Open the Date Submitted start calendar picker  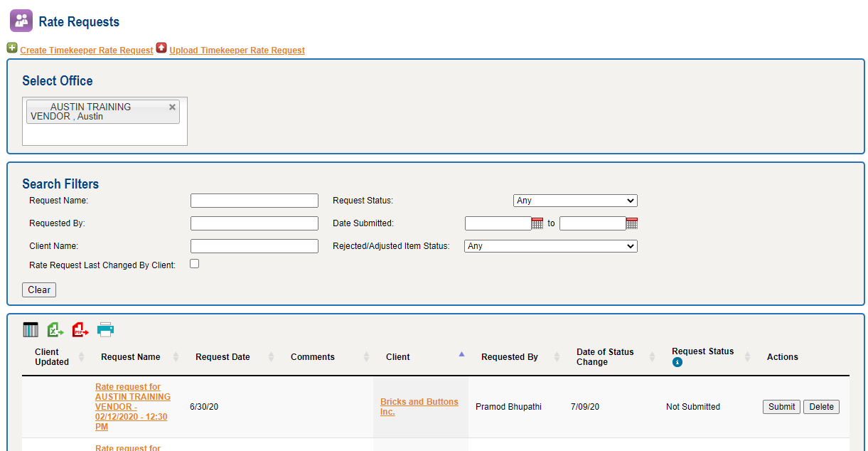(537, 223)
